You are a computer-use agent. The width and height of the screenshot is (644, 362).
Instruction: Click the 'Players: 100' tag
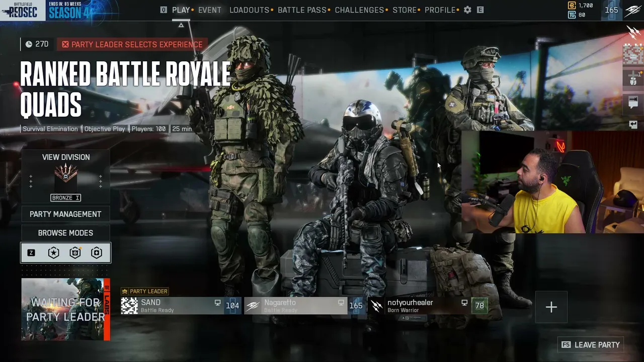point(148,129)
